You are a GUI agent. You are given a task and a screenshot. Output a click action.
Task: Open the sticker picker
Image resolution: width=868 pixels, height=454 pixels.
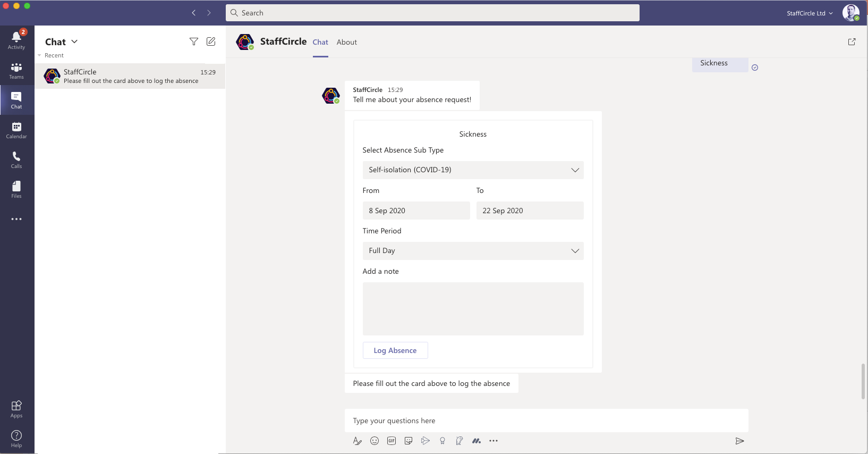[409, 441]
